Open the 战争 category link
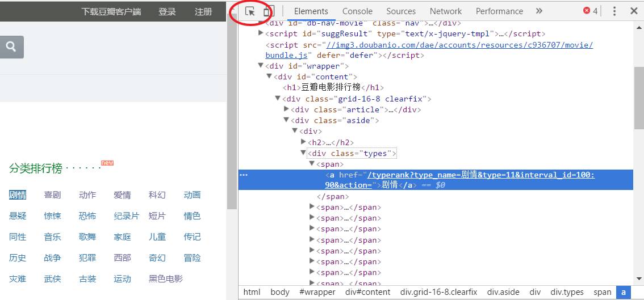This screenshot has width=644, height=300. point(53,258)
